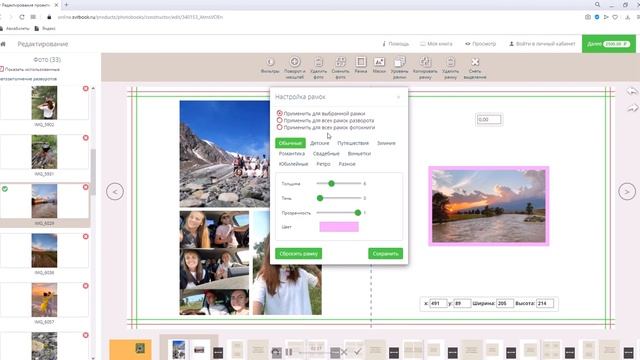Switch to Обычные frame category
Viewport: 640px width, 360px height.
coord(290,143)
